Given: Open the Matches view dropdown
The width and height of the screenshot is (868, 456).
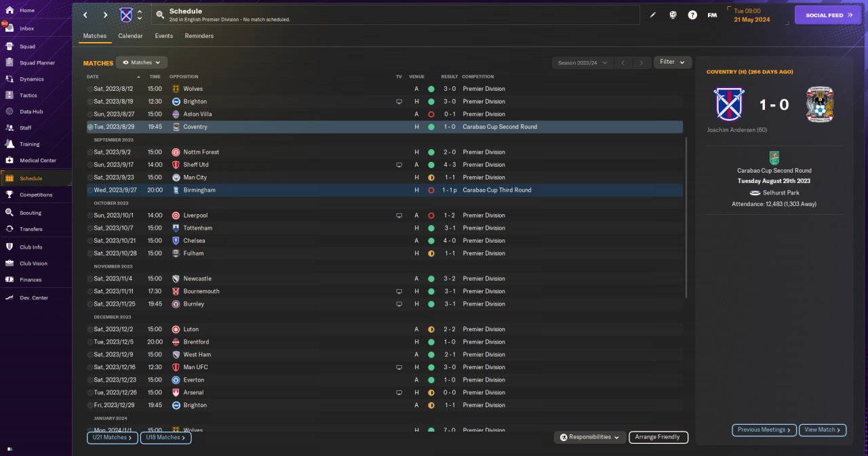Looking at the screenshot, I should pos(142,62).
